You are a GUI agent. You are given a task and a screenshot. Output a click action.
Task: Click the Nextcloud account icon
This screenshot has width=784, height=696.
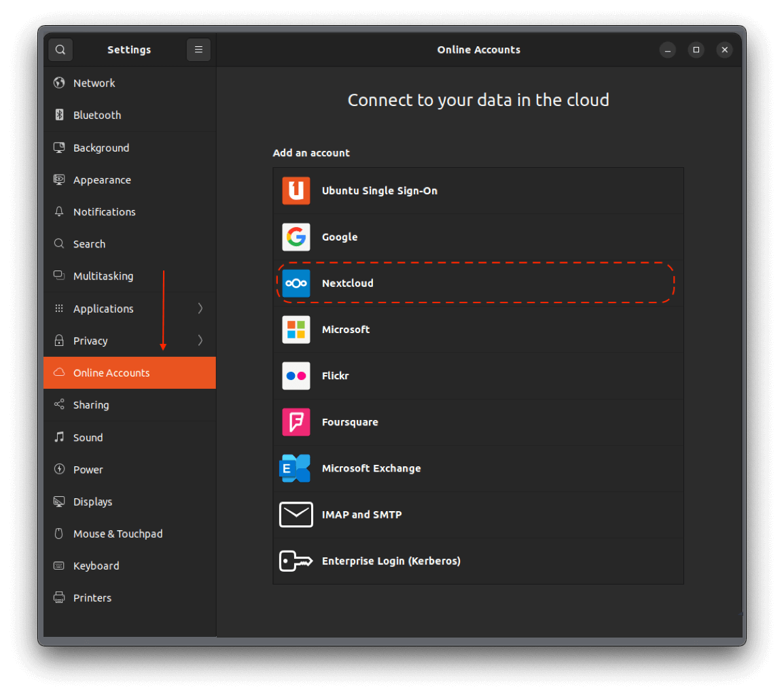[x=296, y=283]
